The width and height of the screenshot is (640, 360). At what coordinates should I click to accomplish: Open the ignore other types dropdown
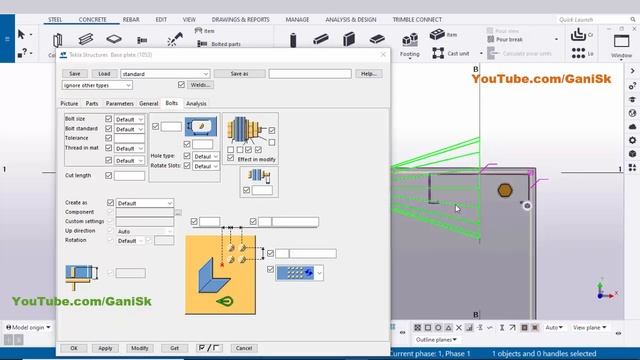pos(97,85)
